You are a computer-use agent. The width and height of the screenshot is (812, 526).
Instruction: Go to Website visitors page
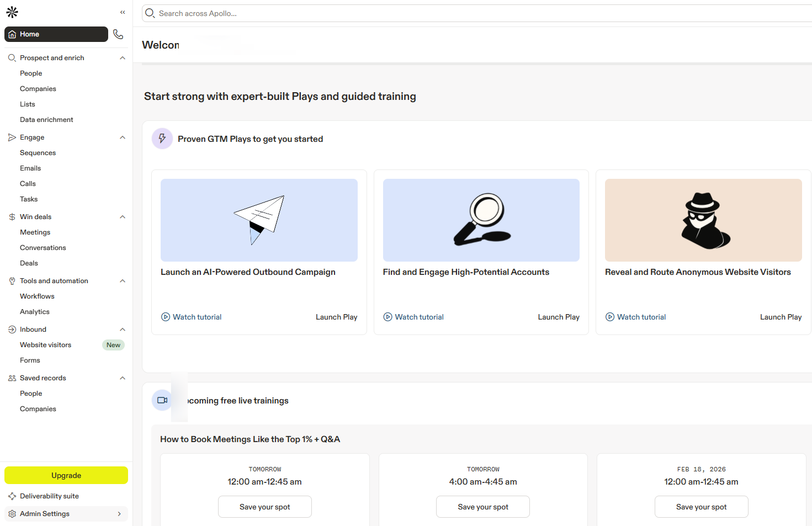tap(45, 345)
